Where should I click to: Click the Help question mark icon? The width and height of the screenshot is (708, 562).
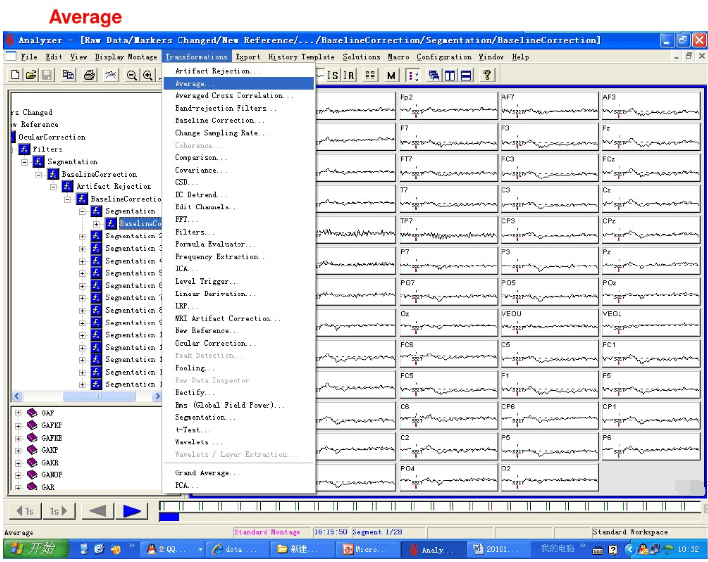tap(487, 75)
